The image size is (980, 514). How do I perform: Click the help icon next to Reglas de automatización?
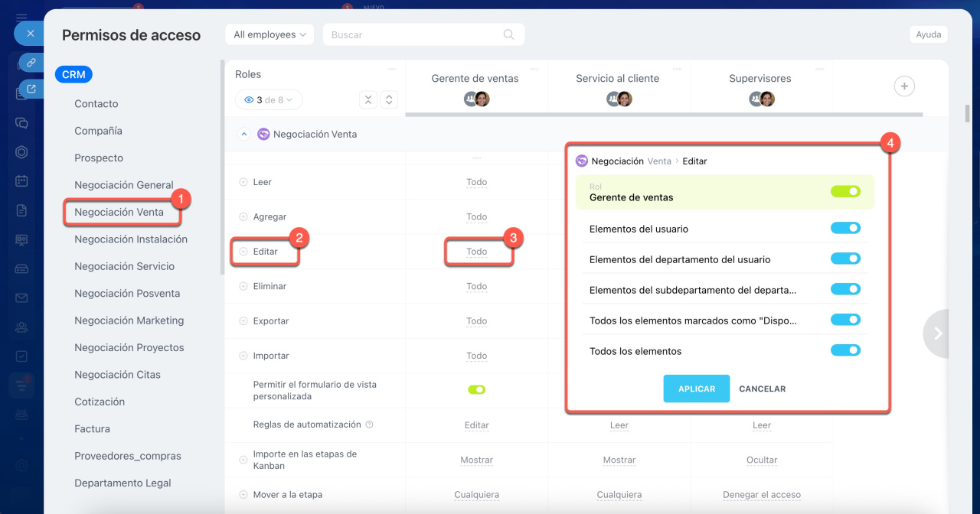(x=369, y=425)
